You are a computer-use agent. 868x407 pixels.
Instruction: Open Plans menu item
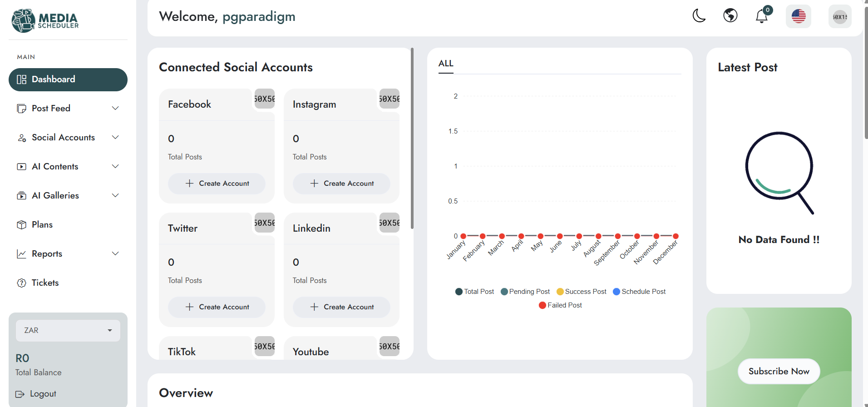point(68,225)
